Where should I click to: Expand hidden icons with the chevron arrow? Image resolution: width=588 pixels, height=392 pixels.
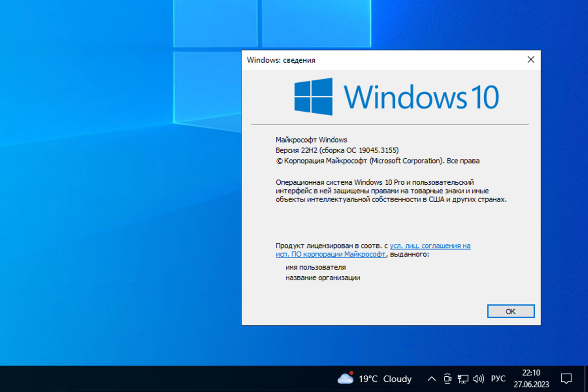point(431,379)
